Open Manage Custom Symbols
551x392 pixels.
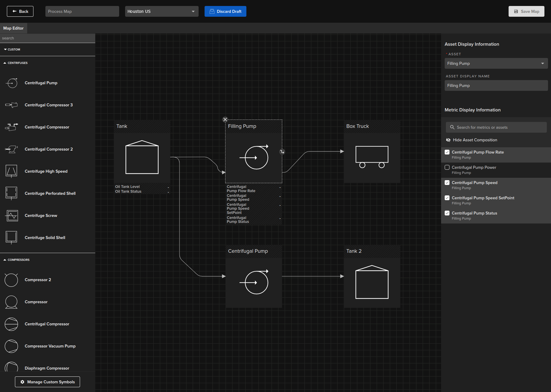[x=47, y=382]
